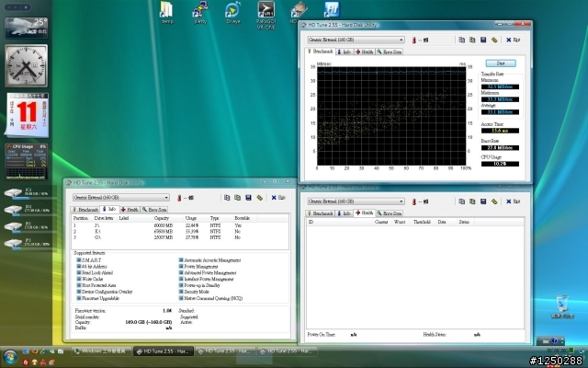
Task: Select Error Scan tab in Benchmark window
Action: (390, 52)
